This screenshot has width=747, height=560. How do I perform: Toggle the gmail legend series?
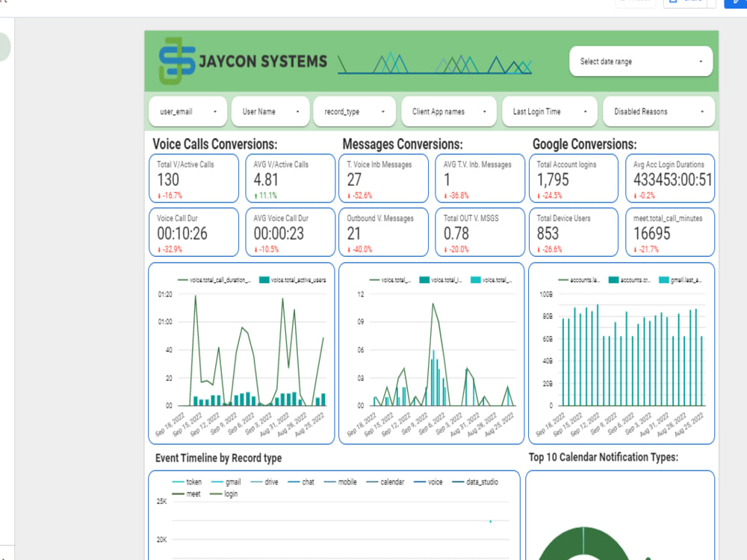226,482
